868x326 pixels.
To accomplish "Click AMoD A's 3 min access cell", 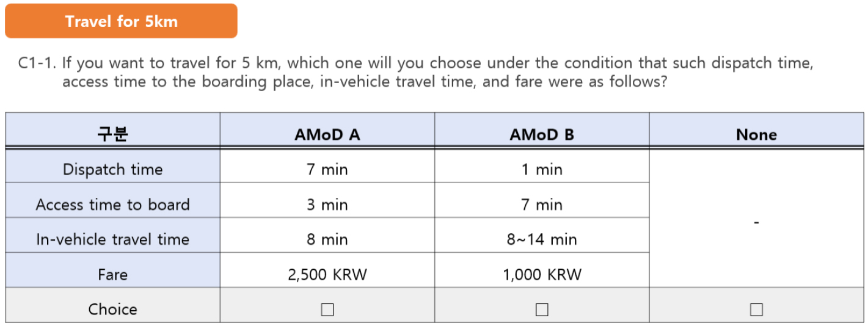I will [327, 205].
